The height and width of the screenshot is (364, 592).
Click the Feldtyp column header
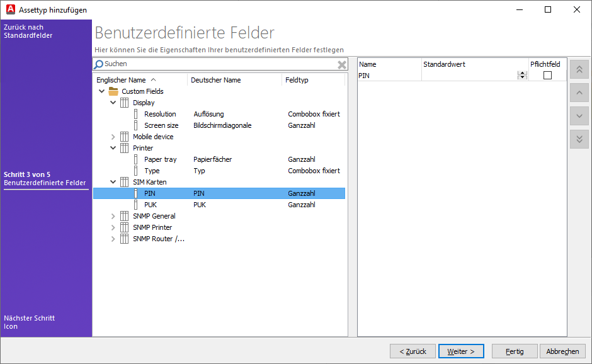coord(297,80)
